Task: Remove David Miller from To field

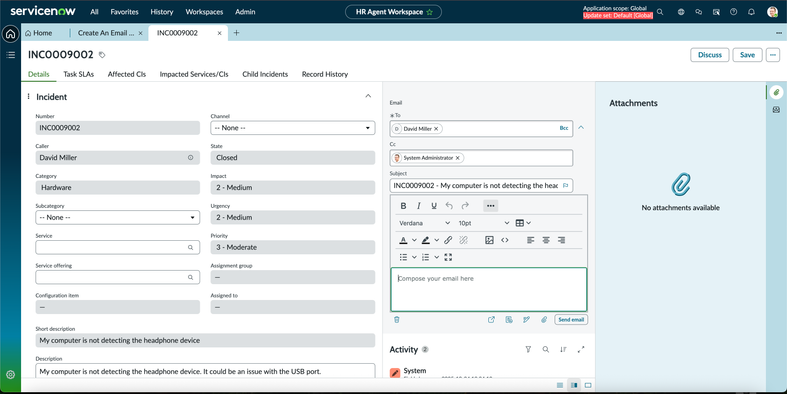Action: (436, 129)
